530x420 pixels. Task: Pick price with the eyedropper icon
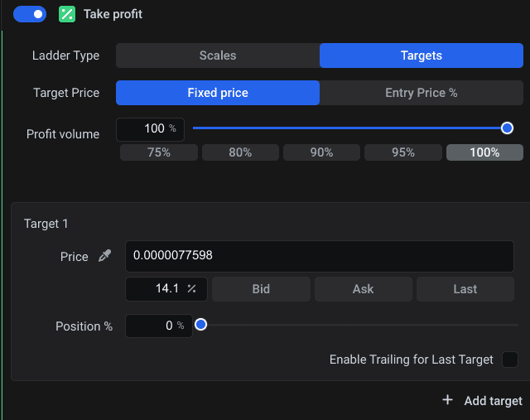pyautogui.click(x=105, y=256)
